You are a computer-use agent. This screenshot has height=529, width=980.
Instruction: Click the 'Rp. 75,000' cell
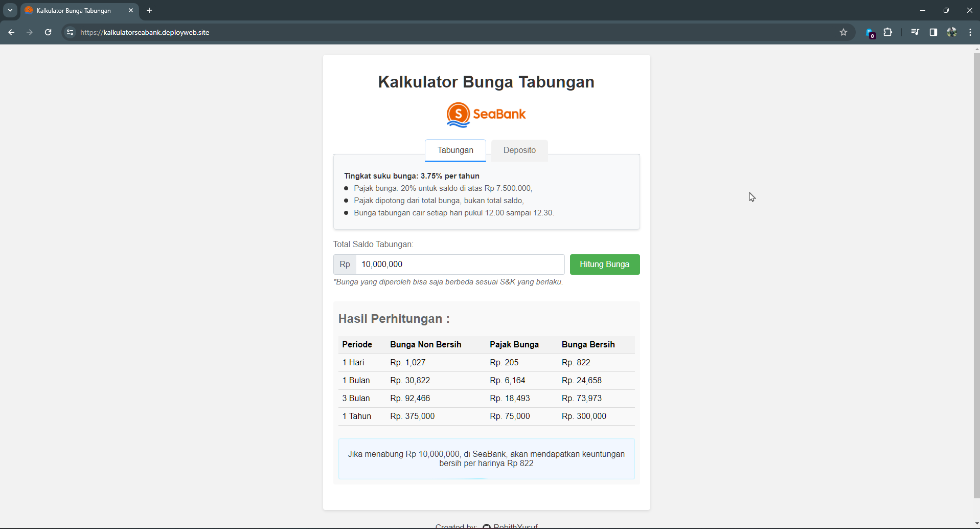tap(510, 416)
